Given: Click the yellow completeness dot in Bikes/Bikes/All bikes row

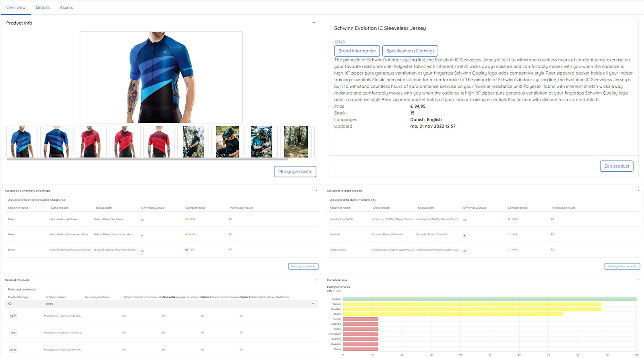Looking at the screenshot, I should click(x=186, y=219).
